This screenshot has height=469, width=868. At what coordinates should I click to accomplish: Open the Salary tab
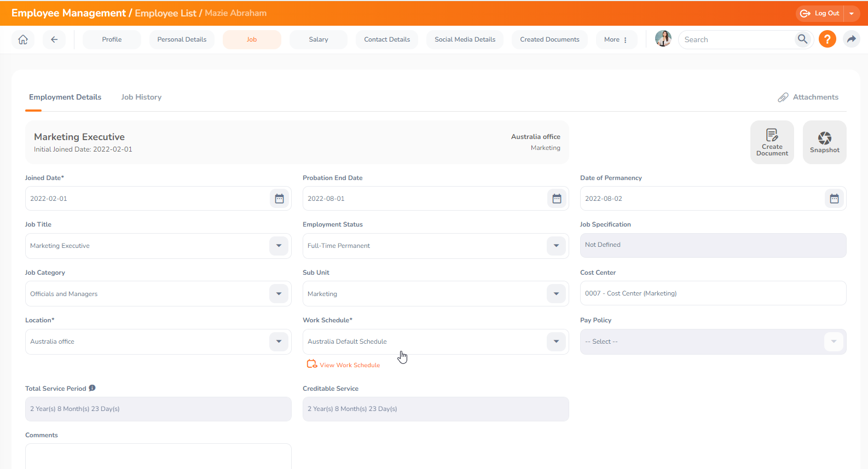(x=318, y=39)
